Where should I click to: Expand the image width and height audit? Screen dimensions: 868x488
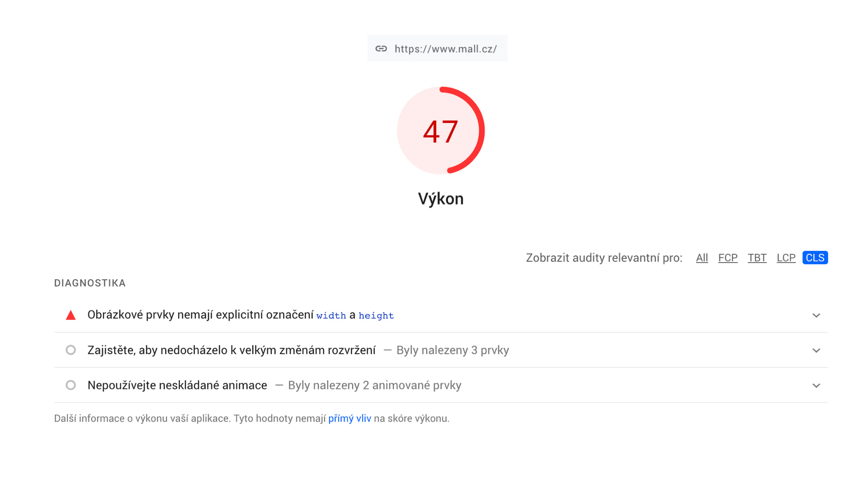[816, 315]
